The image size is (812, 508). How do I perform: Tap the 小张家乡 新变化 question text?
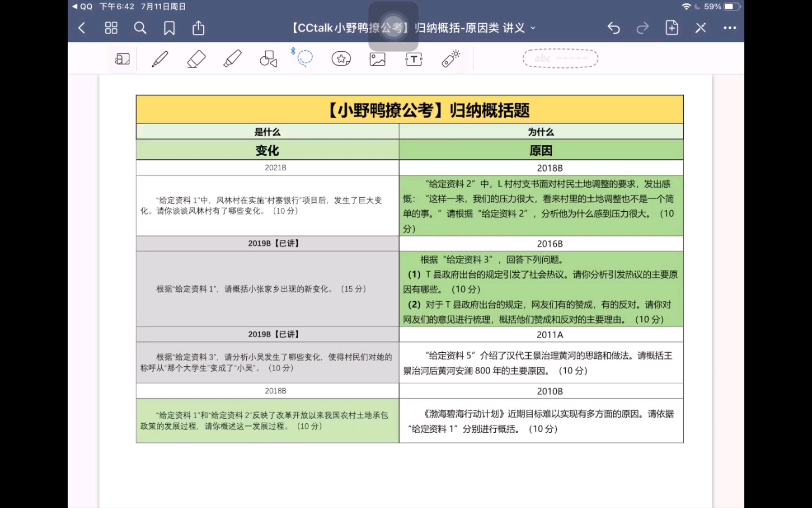click(261, 289)
